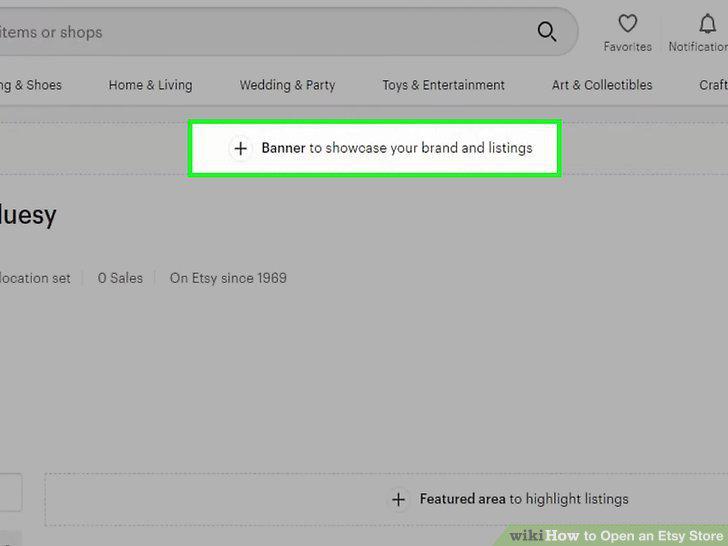The width and height of the screenshot is (728, 546).
Task: Click the plus icon beside Featured area
Action: coord(398,500)
